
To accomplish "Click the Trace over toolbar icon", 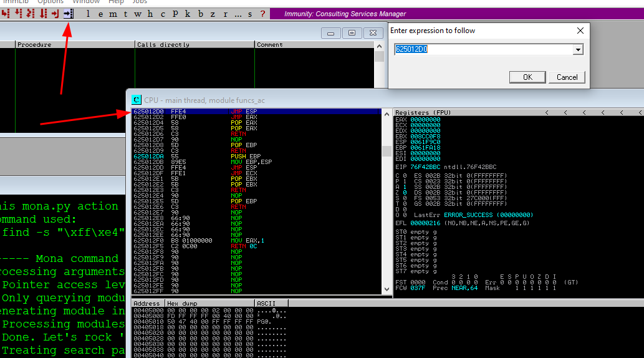I will point(43,14).
